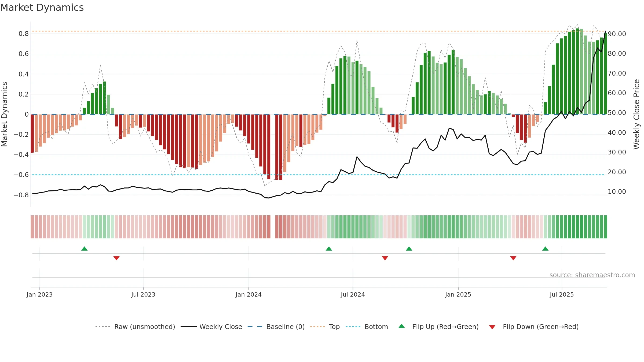Toggle Flip Down (Green→Red) legend entry
The height and width of the screenshot is (362, 644).
[534, 327]
